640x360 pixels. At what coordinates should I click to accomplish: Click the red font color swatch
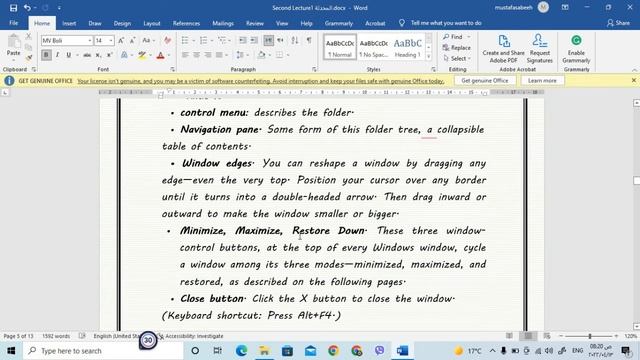coord(160,55)
